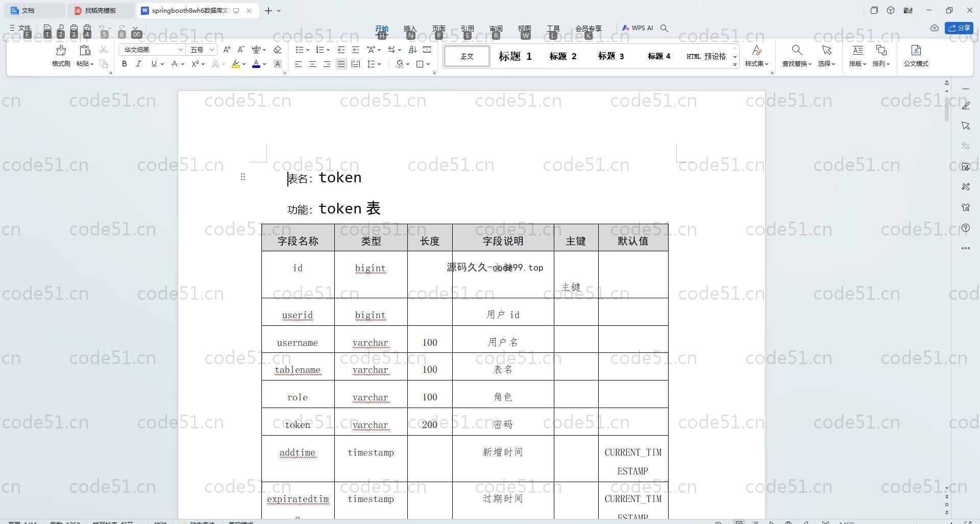
Task: Click the WPS AI button
Action: point(638,28)
